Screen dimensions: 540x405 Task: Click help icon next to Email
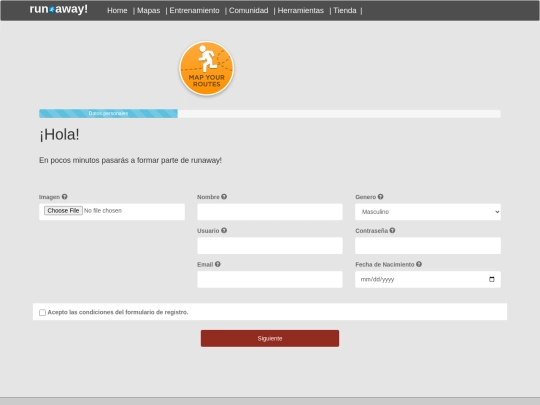[218, 264]
